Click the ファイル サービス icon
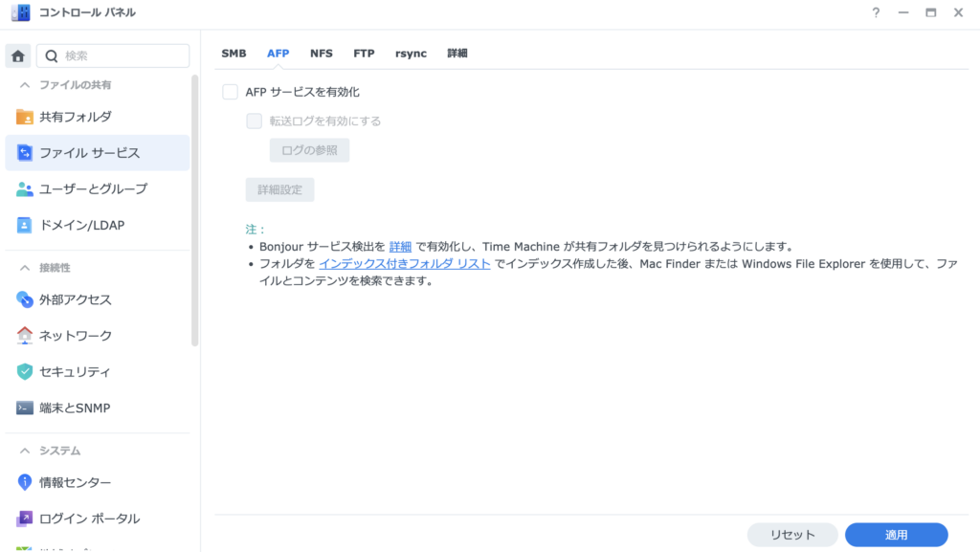This screenshot has width=980, height=552. pos(24,153)
